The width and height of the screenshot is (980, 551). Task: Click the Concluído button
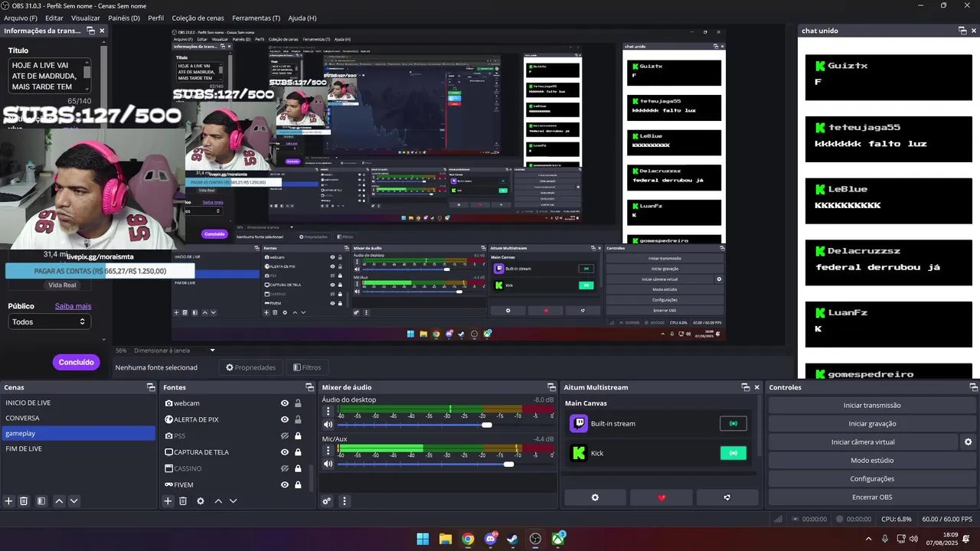(77, 362)
